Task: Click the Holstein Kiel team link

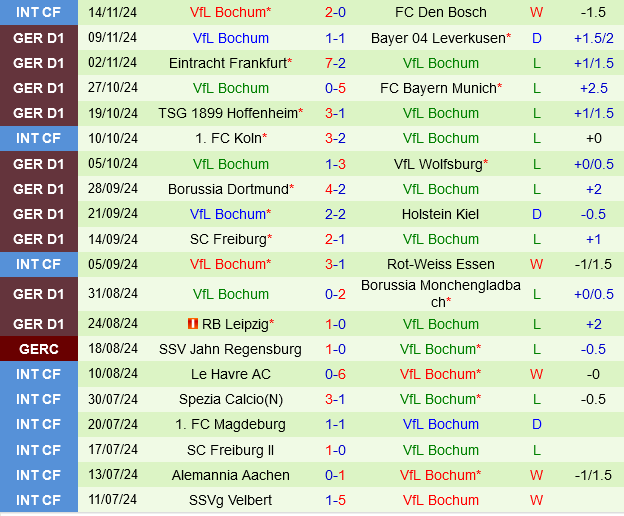Action: tap(441, 214)
